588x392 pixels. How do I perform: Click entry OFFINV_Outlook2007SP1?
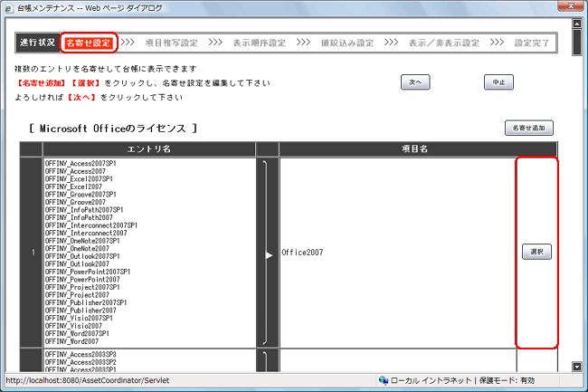[82, 256]
